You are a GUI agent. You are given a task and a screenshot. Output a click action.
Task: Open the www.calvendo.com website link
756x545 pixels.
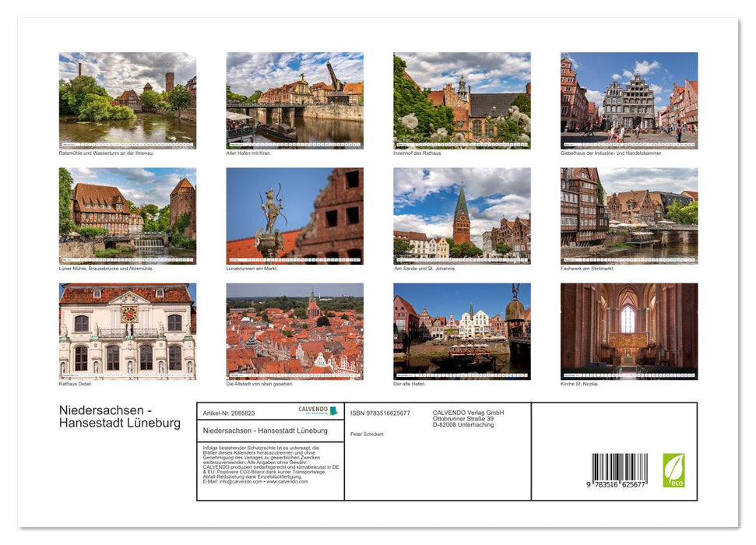point(287,480)
